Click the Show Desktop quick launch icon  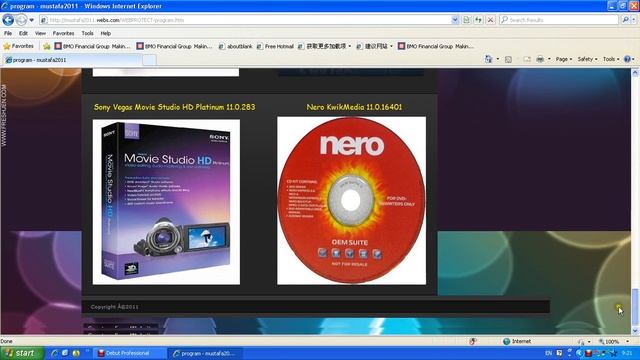(x=65, y=353)
